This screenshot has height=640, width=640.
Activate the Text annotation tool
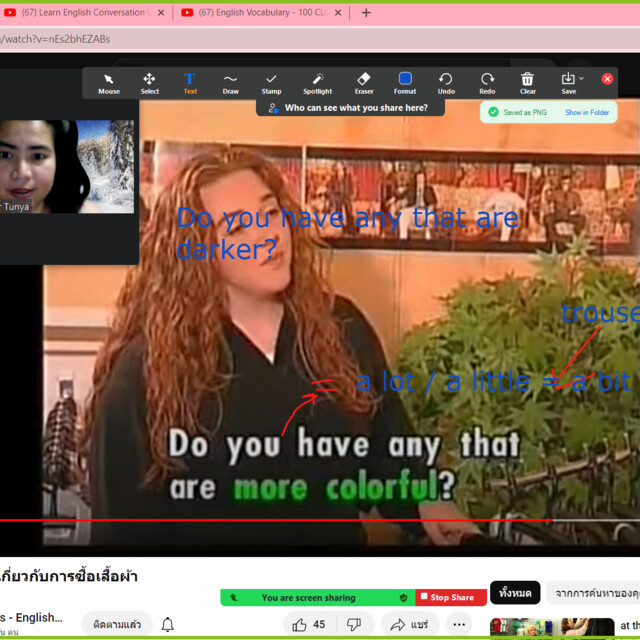190,84
